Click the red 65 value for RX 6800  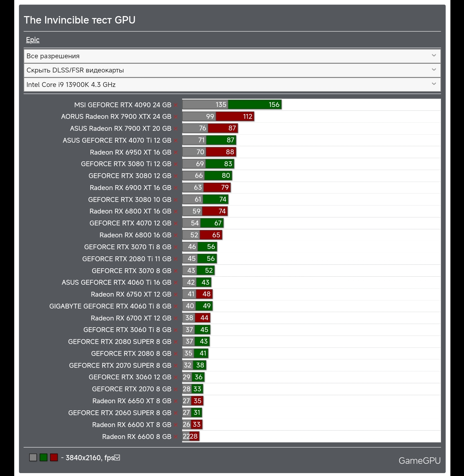click(216, 235)
